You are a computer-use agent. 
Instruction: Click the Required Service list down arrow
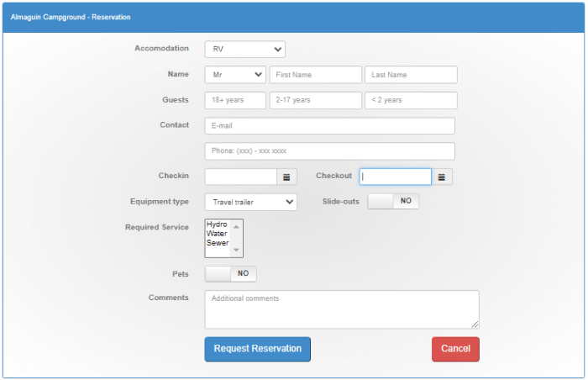[x=236, y=250]
